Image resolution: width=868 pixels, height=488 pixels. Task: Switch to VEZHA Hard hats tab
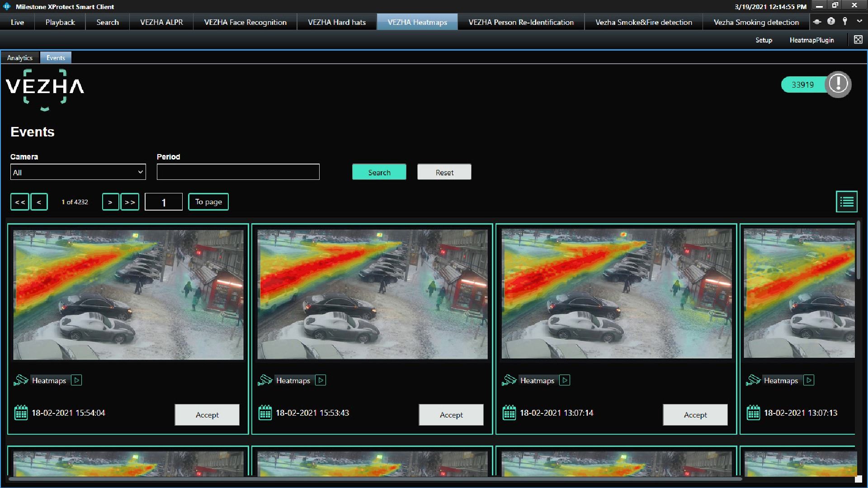coord(337,22)
